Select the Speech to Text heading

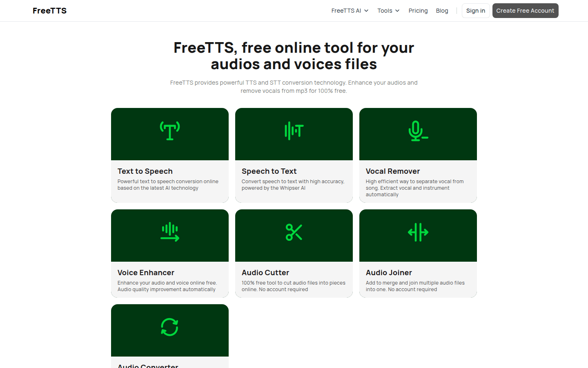pyautogui.click(x=269, y=171)
